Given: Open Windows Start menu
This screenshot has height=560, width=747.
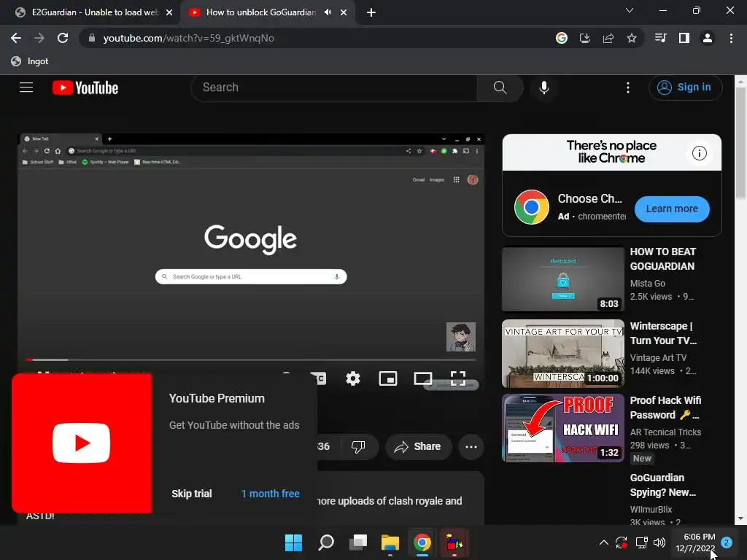Looking at the screenshot, I should pyautogui.click(x=293, y=542).
